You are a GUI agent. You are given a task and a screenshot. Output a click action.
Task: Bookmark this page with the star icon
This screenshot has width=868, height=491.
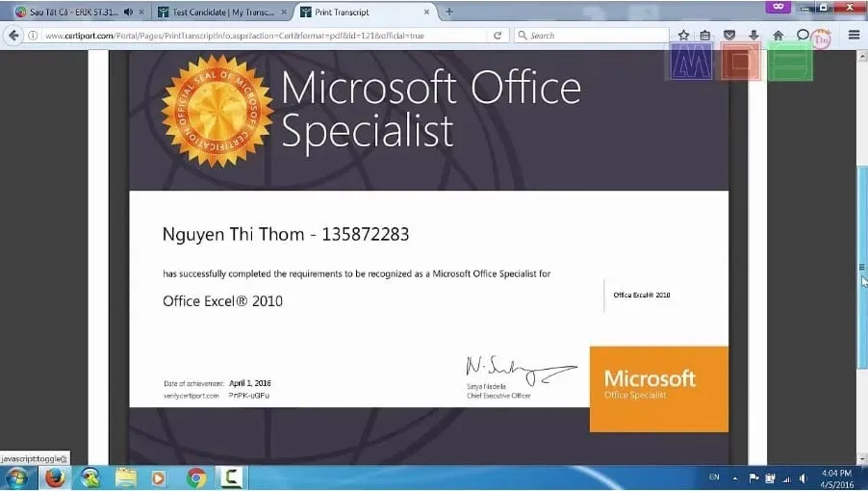683,36
